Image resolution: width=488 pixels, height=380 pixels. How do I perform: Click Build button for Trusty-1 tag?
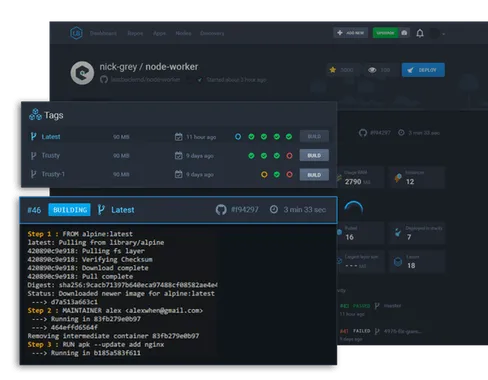click(314, 175)
